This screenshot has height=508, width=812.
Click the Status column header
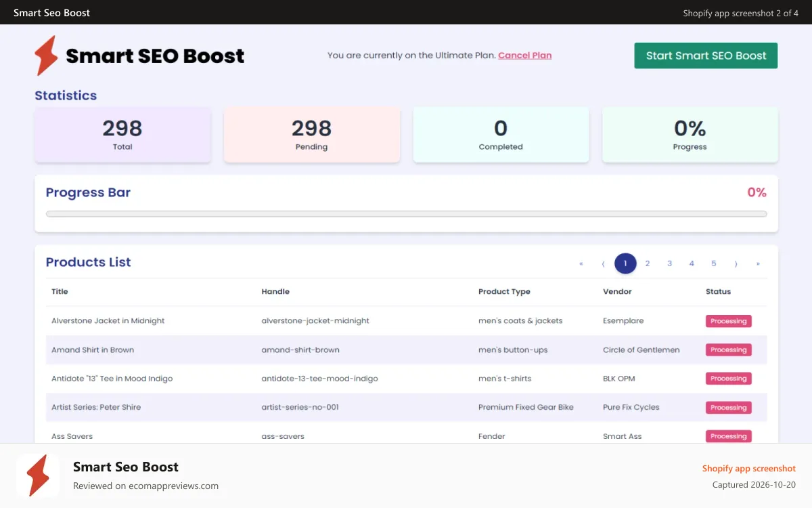(x=718, y=291)
